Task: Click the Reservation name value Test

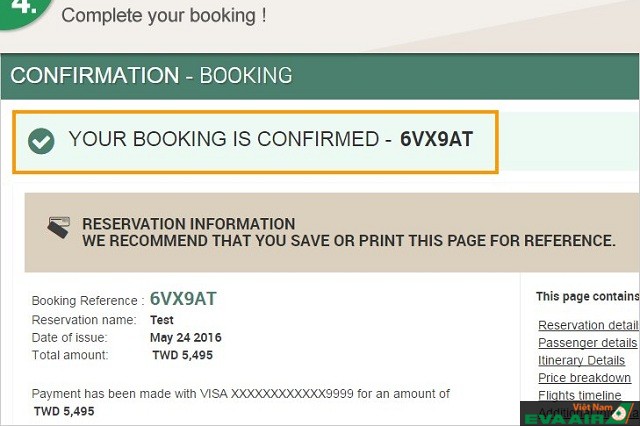Action: coord(162,319)
